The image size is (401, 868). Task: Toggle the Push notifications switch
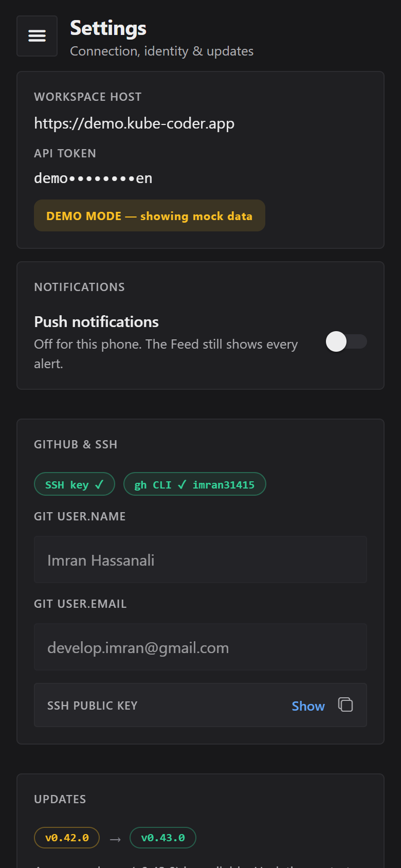coord(347,341)
